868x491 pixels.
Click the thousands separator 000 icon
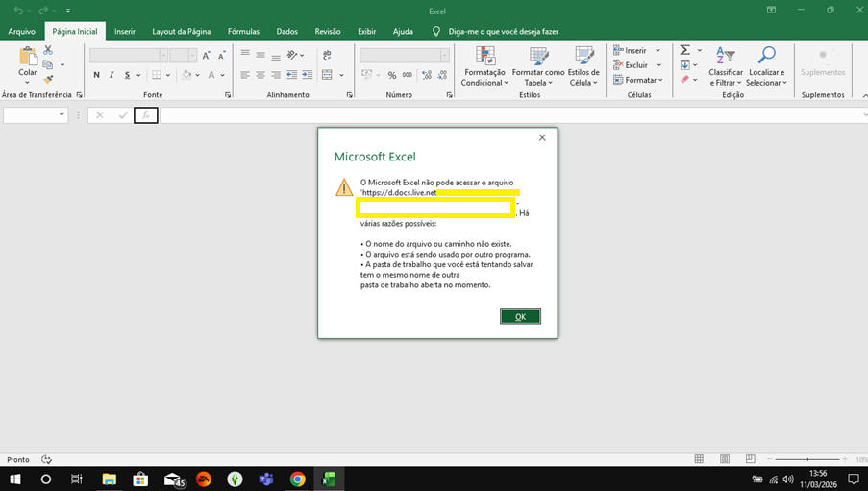click(x=408, y=75)
